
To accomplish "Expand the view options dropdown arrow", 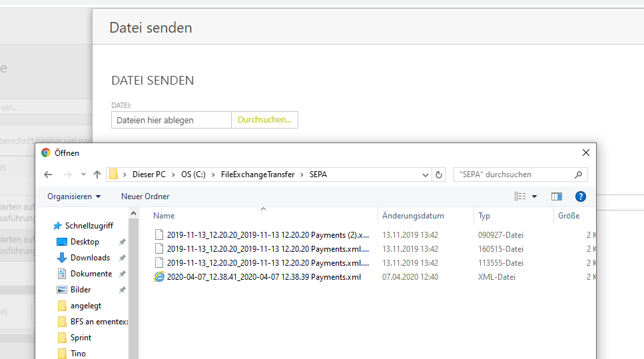I will pos(534,196).
